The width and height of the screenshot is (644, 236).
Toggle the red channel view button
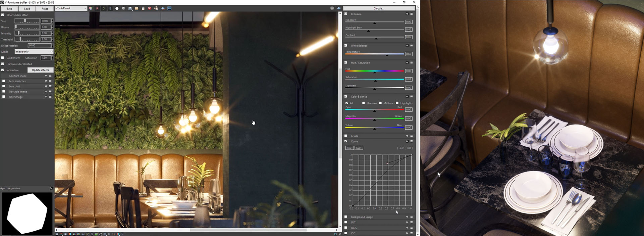click(x=97, y=8)
